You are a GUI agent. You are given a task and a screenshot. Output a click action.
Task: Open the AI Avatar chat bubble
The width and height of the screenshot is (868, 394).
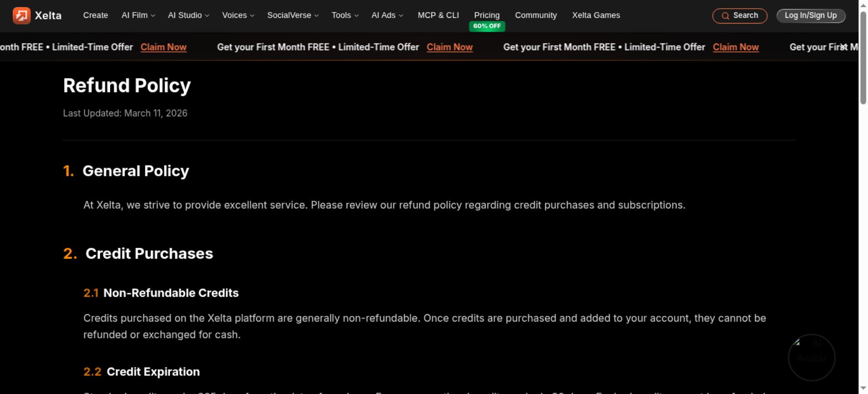(x=812, y=358)
